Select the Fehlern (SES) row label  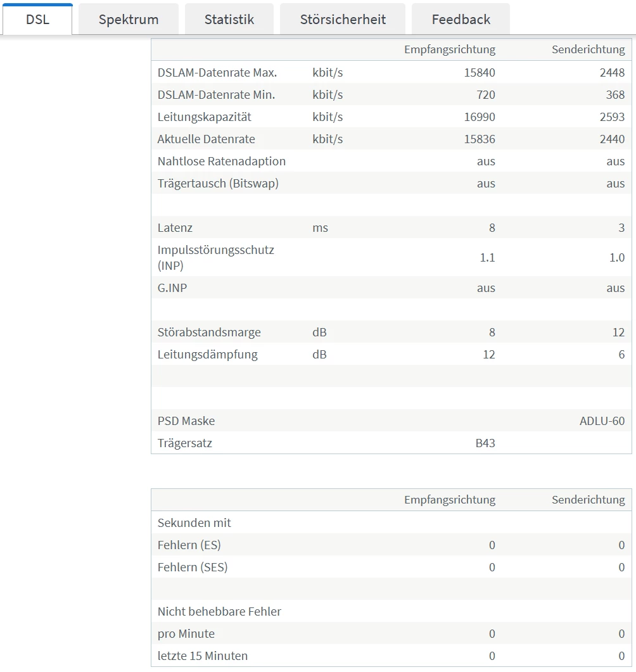pyautogui.click(x=193, y=567)
